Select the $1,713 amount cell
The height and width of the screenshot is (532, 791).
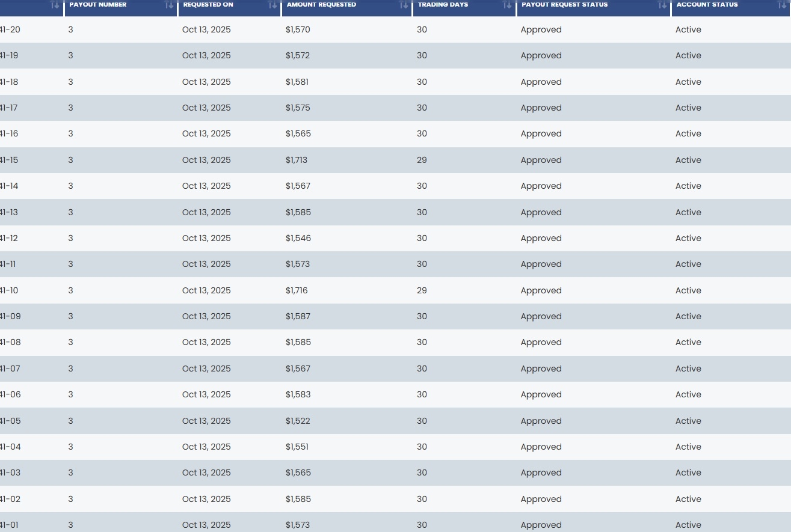pos(297,160)
